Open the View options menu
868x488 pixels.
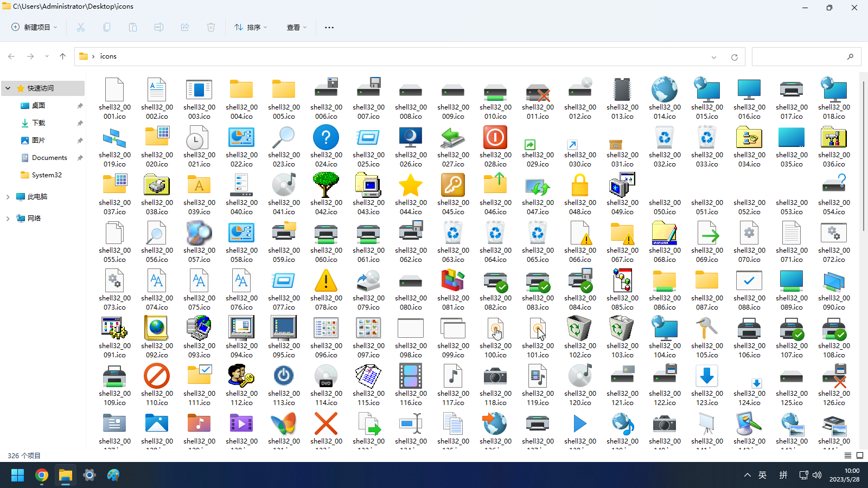(x=296, y=27)
